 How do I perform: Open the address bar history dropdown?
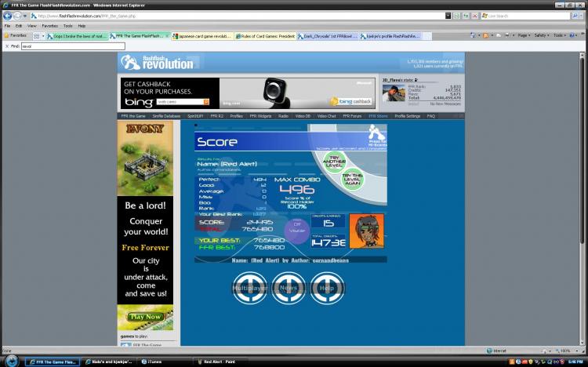coord(448,16)
